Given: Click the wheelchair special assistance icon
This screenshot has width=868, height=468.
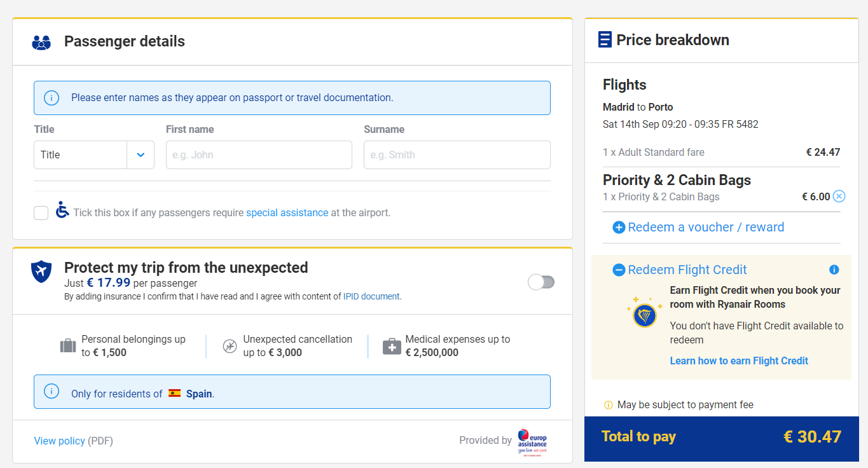Looking at the screenshot, I should (62, 210).
